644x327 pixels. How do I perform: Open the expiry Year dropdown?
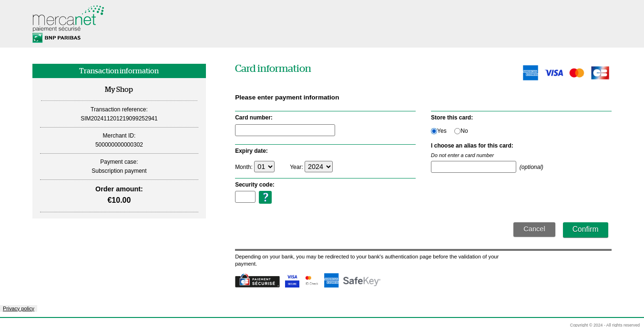coord(318,166)
